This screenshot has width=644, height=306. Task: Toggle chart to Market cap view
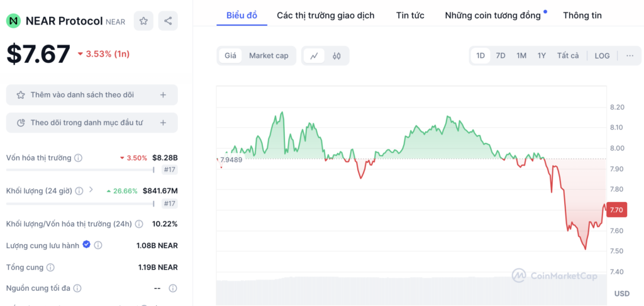(269, 56)
